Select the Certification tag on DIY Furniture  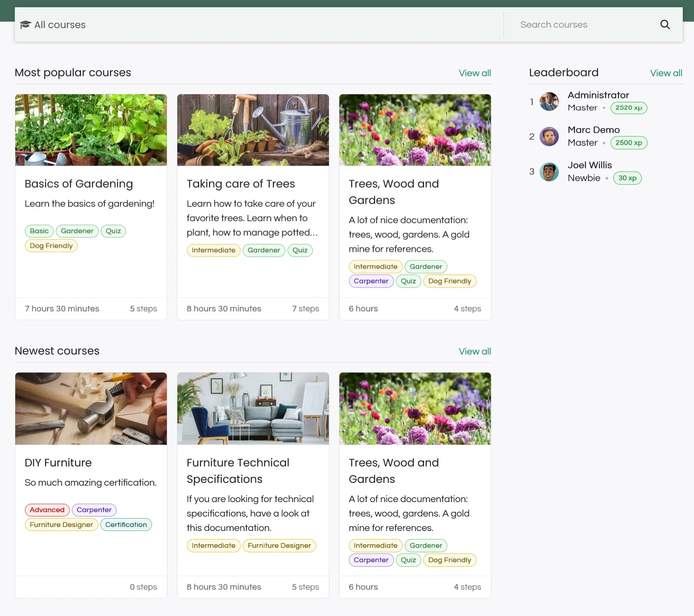[126, 525]
